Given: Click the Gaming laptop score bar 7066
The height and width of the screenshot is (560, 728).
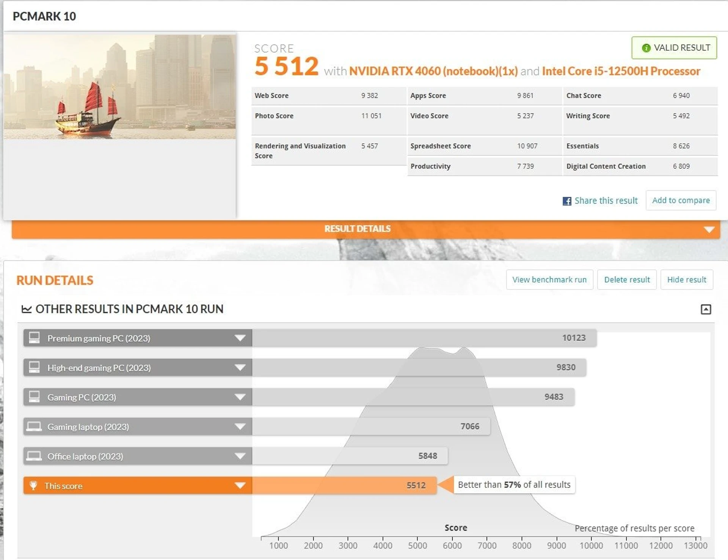Looking at the screenshot, I should point(371,427).
